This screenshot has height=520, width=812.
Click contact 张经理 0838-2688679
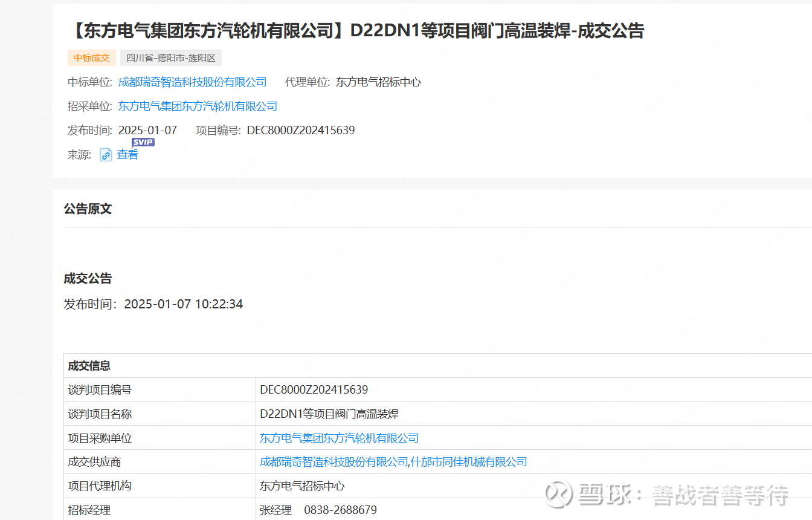(318, 510)
